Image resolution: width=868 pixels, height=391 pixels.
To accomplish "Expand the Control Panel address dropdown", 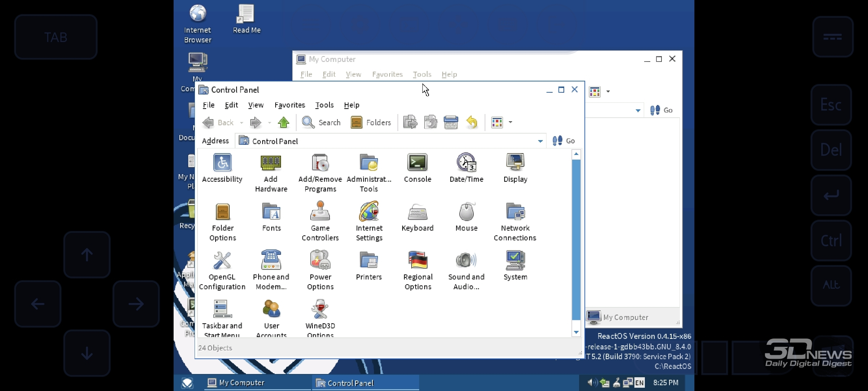I will coord(540,141).
